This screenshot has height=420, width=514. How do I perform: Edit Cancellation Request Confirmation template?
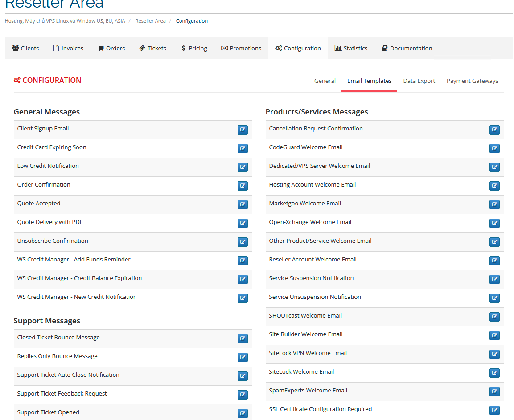pos(494,130)
